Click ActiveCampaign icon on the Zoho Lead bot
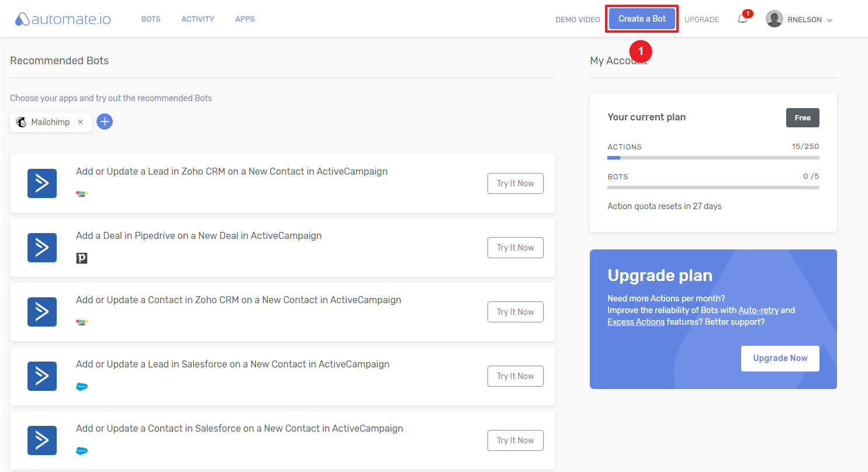The image size is (868, 472). (x=42, y=183)
